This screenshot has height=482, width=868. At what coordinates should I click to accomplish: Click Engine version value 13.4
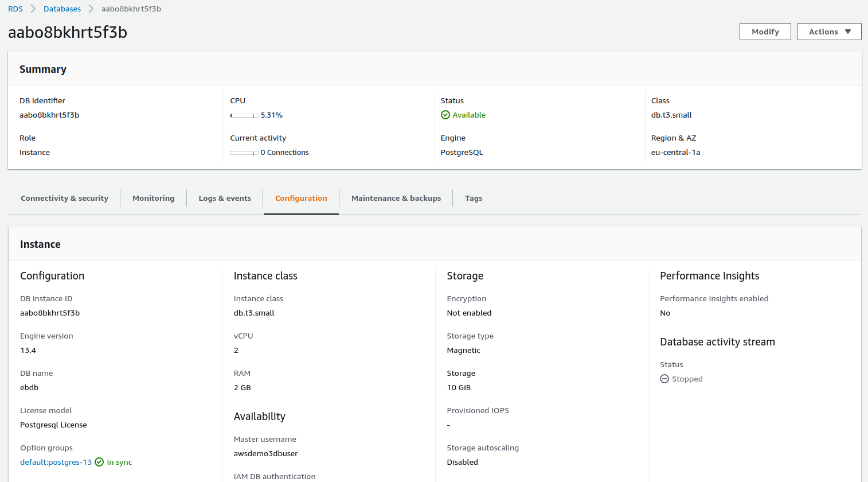(28, 350)
